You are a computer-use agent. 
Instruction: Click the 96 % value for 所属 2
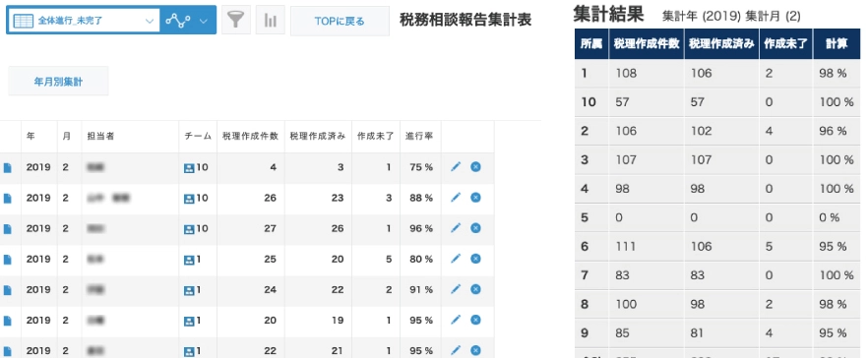(834, 131)
